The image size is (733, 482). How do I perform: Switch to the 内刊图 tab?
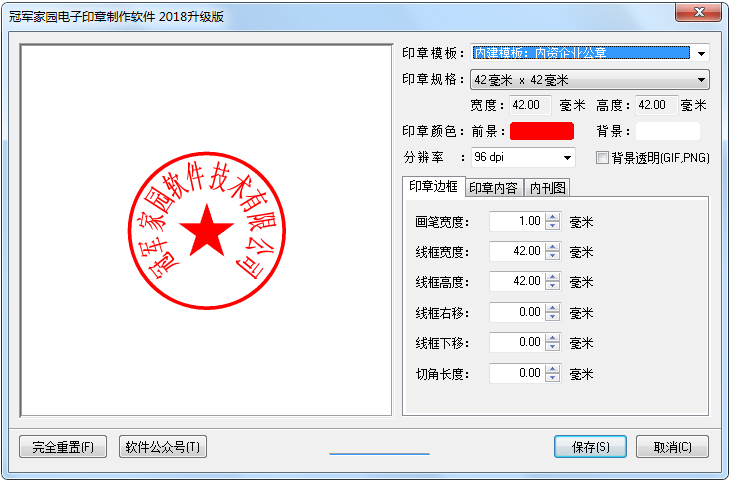(547, 188)
